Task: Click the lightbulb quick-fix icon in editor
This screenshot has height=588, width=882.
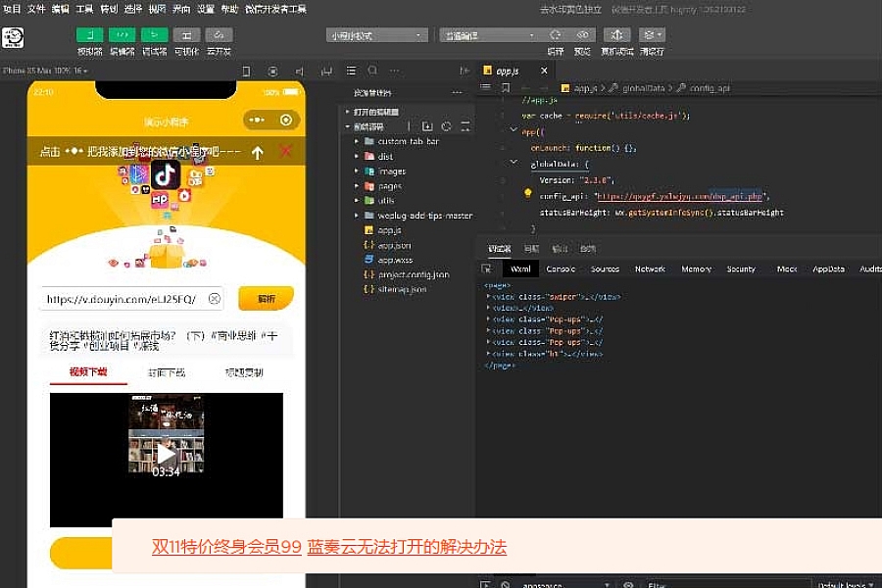Action: click(x=527, y=194)
